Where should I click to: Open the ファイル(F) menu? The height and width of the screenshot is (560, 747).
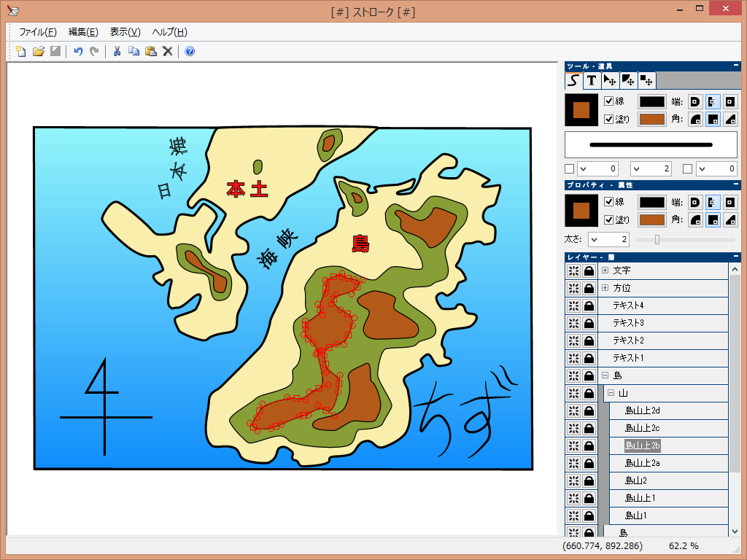pos(38,32)
